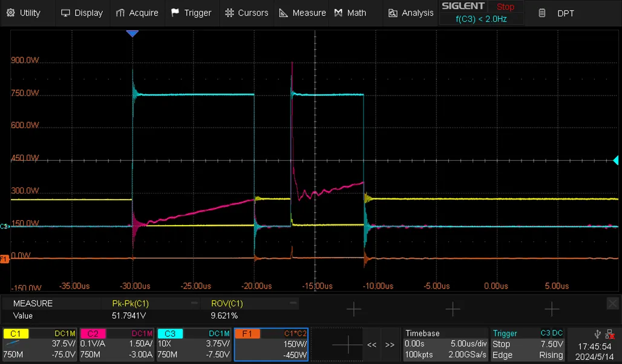Click the red Stop acquisition status
Screen dimensions: 622x364
(x=505, y=7)
